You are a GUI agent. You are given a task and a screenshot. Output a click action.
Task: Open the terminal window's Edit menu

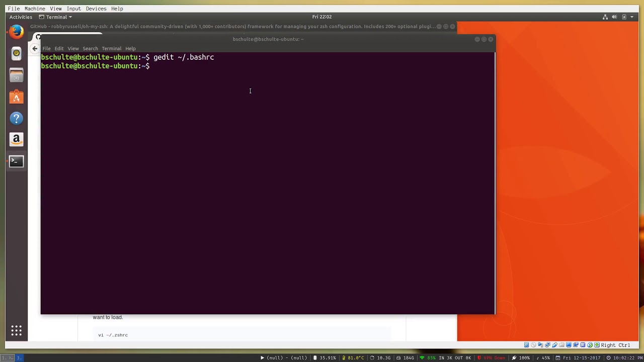tap(59, 49)
